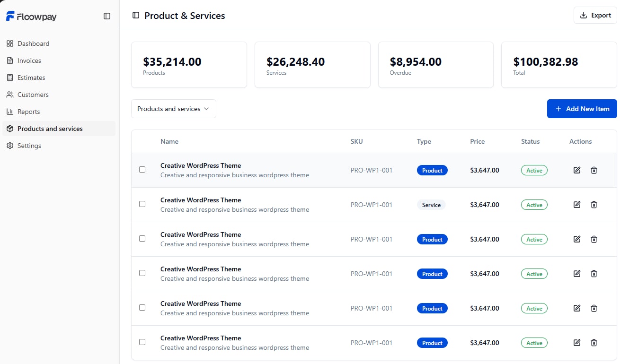Expand the Products and services filter dropdown
This screenshot has height=364, width=620.
174,109
